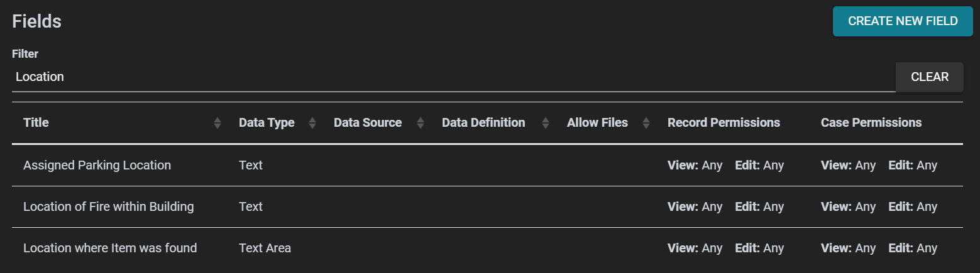Focus the Filter input containing Location
Viewport: 980px width, 273px height.
[x=453, y=77]
